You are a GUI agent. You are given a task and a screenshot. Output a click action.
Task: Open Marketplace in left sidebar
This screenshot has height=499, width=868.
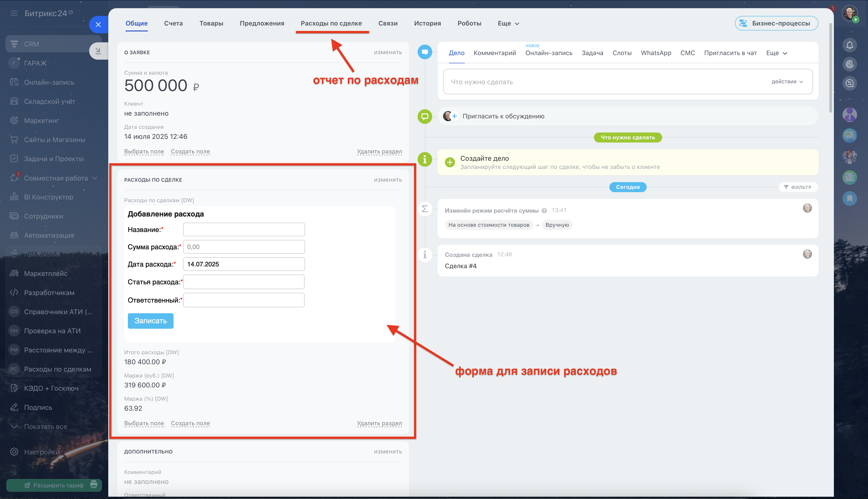[x=45, y=273]
